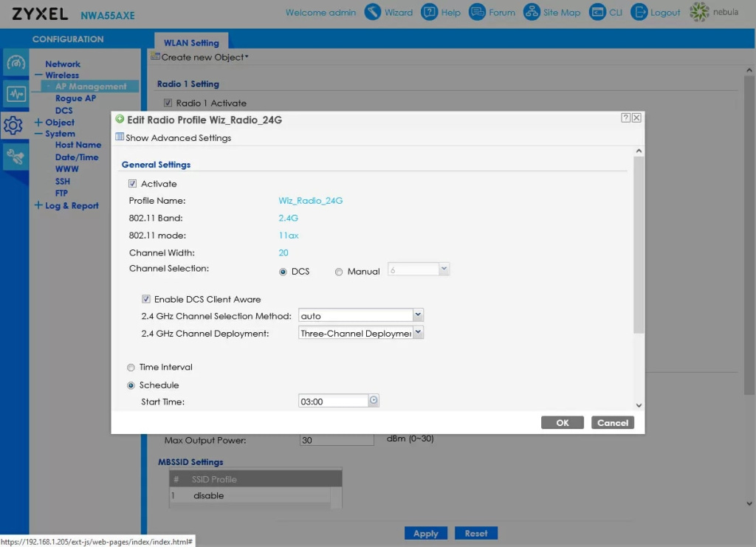756x547 pixels.
Task: Open the Monitor sidebar icon
Action: tap(16, 94)
